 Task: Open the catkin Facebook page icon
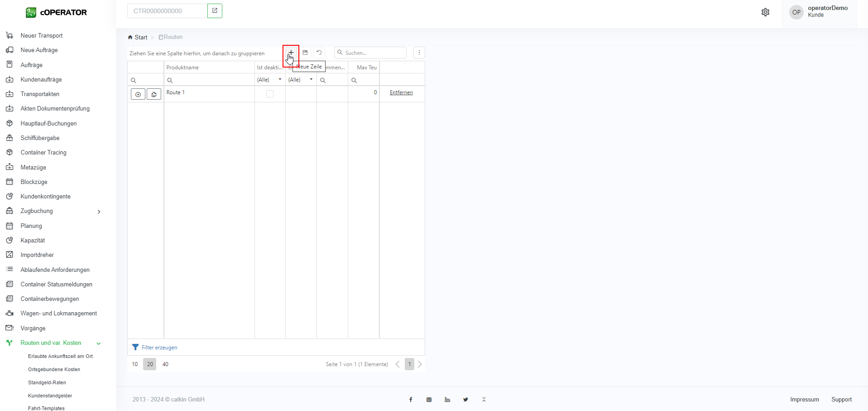tap(411, 400)
